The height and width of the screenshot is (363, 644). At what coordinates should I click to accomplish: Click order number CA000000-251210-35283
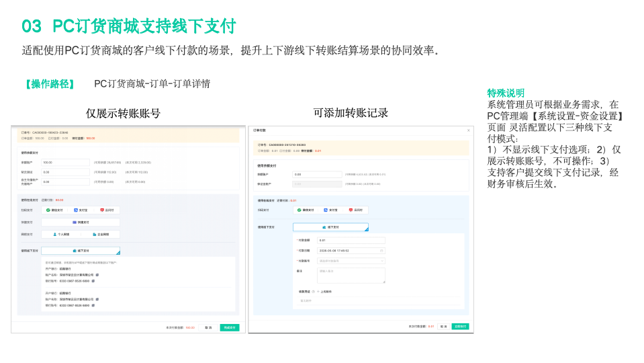point(287,145)
